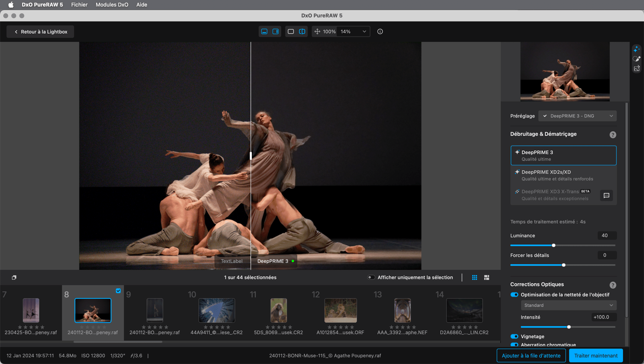Toggle the right settings panel icon
The image size is (644, 364).
tap(275, 31)
